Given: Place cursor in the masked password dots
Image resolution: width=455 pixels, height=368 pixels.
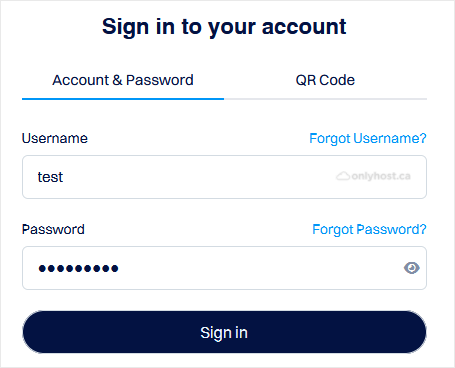Looking at the screenshot, I should [x=78, y=268].
